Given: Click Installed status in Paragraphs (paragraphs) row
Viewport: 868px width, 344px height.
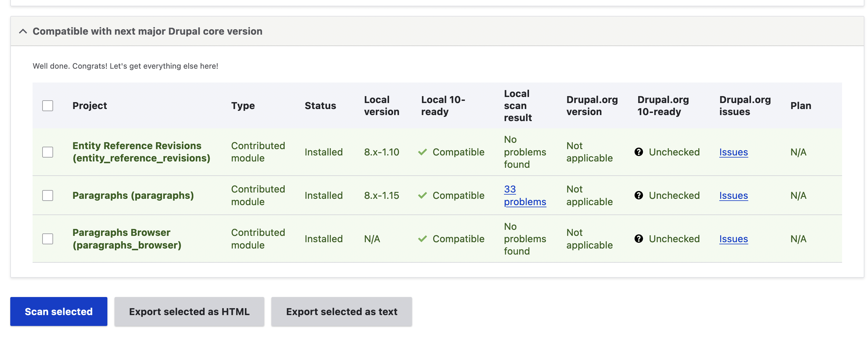Looking at the screenshot, I should click(x=324, y=195).
